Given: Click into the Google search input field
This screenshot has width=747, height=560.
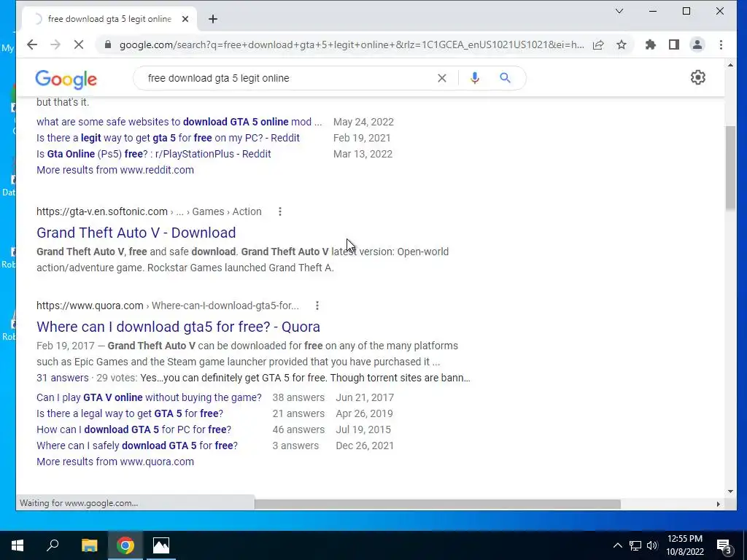Looking at the screenshot, I should tap(286, 78).
